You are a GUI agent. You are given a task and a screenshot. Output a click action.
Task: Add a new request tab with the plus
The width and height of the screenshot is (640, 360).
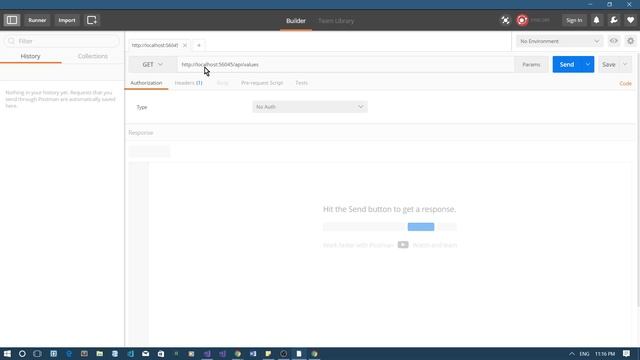point(199,45)
